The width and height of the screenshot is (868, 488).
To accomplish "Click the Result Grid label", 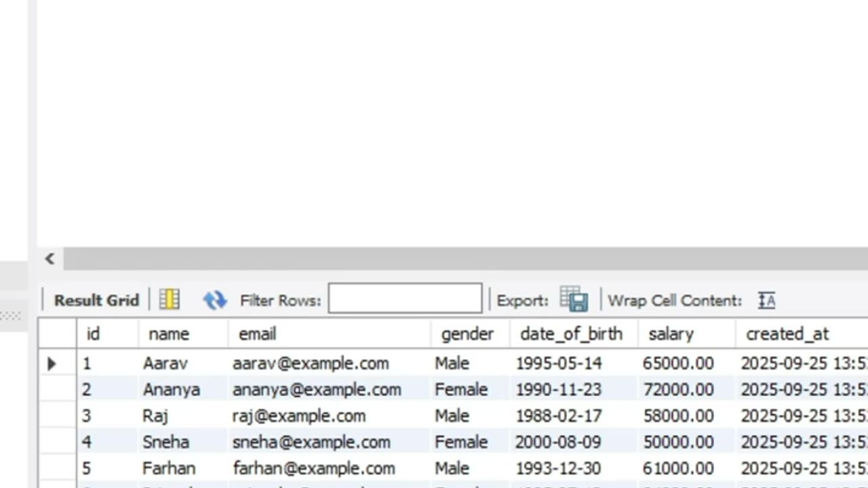I will [96, 300].
